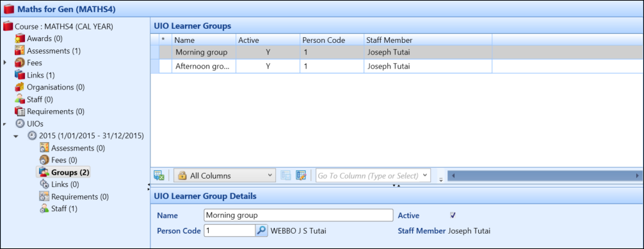The image size is (644, 249).
Task: Click the UIOs clock icon
Action: [20, 124]
